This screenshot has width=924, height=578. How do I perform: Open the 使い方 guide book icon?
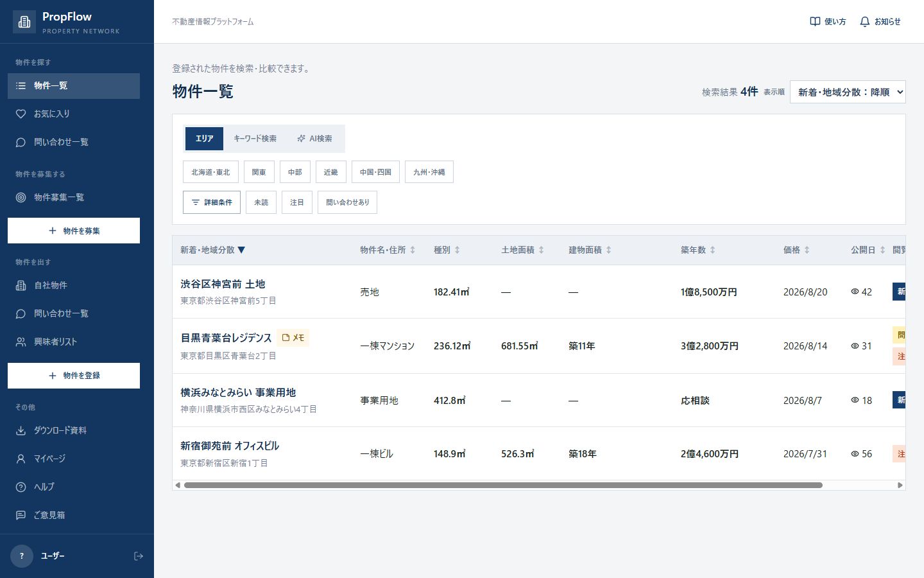click(x=815, y=22)
